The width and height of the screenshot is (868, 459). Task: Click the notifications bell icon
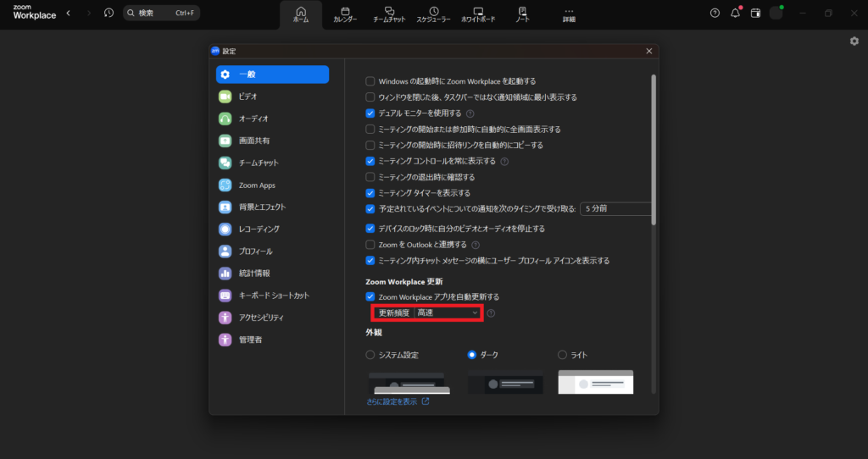735,13
